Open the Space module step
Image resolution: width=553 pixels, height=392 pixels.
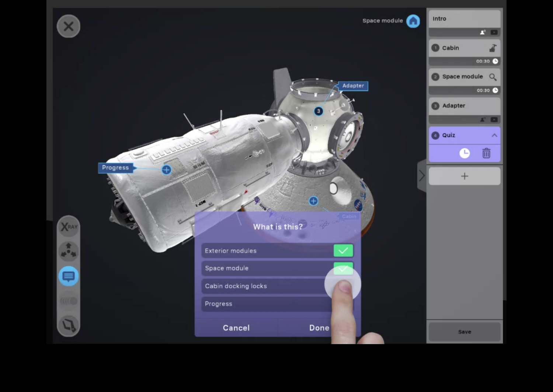click(x=465, y=77)
